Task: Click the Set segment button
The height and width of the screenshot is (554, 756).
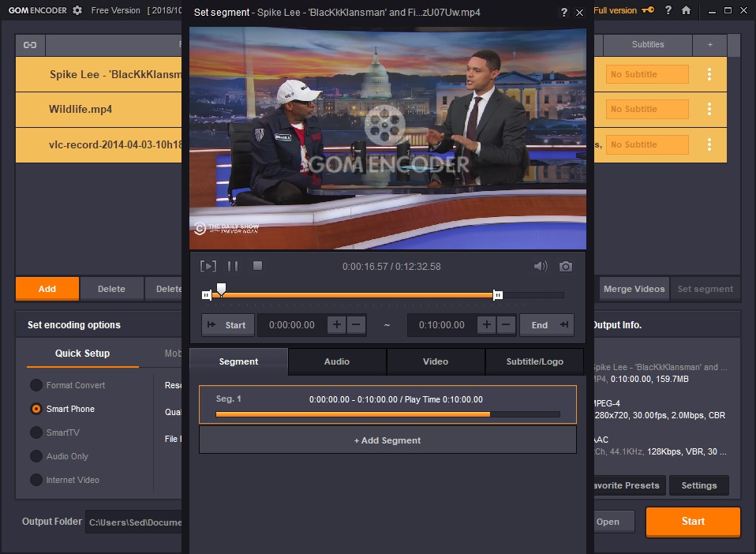Action: coord(705,289)
